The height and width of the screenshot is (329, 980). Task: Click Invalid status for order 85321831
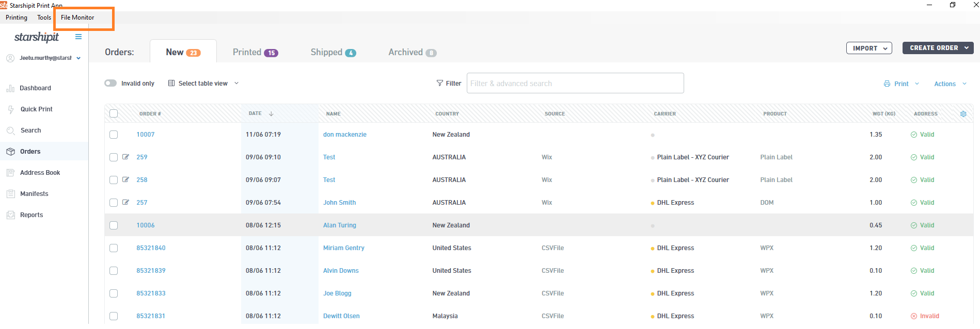tap(925, 316)
